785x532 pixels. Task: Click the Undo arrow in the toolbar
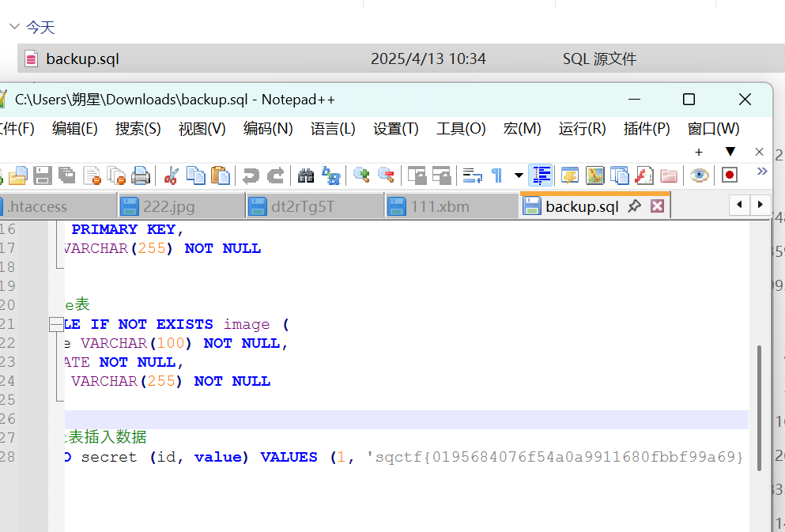pyautogui.click(x=251, y=175)
